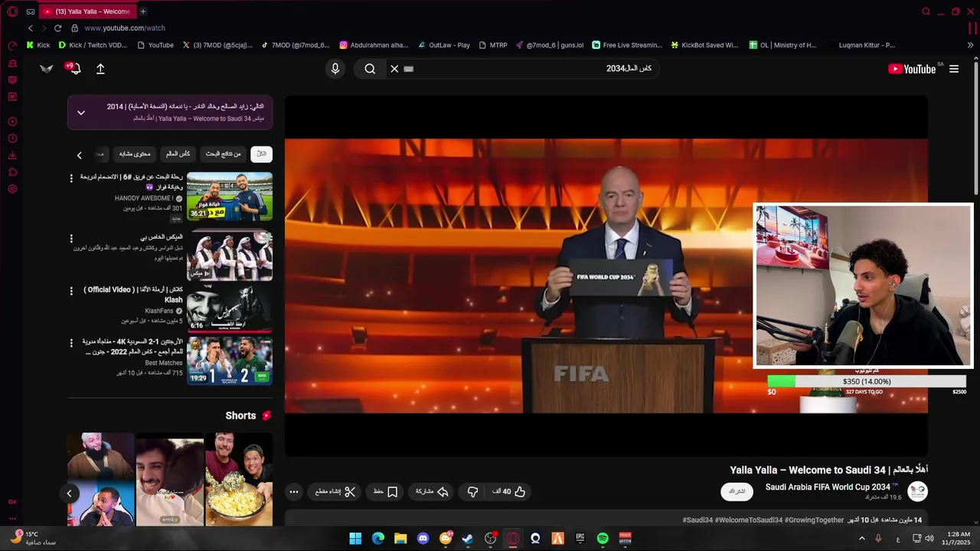Show hidden system tray icons chevron

862,539
